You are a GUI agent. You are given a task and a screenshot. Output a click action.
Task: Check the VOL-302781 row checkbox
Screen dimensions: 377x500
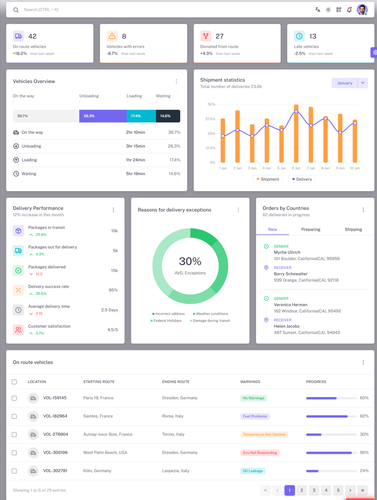coord(14,471)
